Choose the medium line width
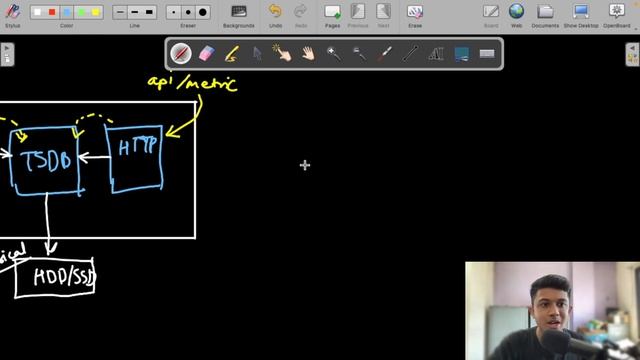640x360 pixels. pos(135,12)
